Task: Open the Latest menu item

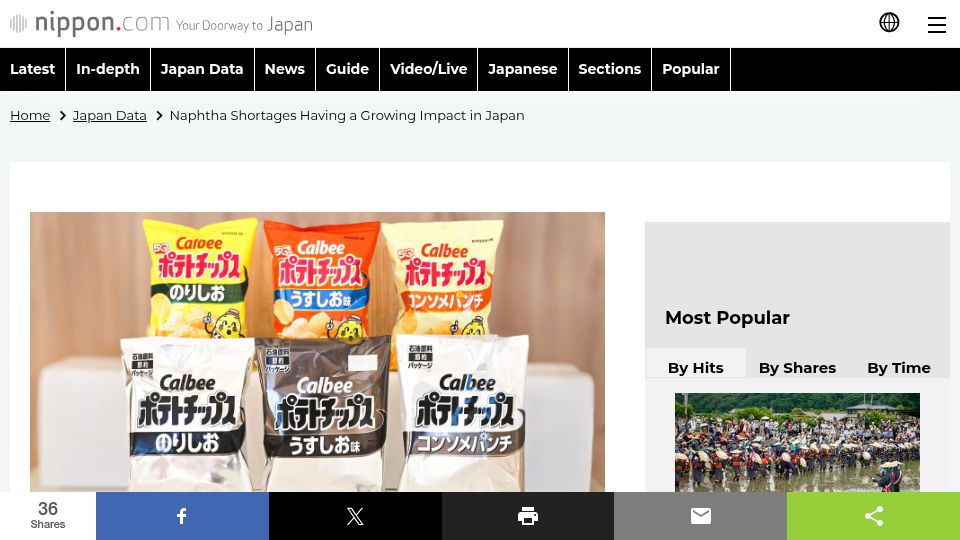Action: tap(32, 69)
